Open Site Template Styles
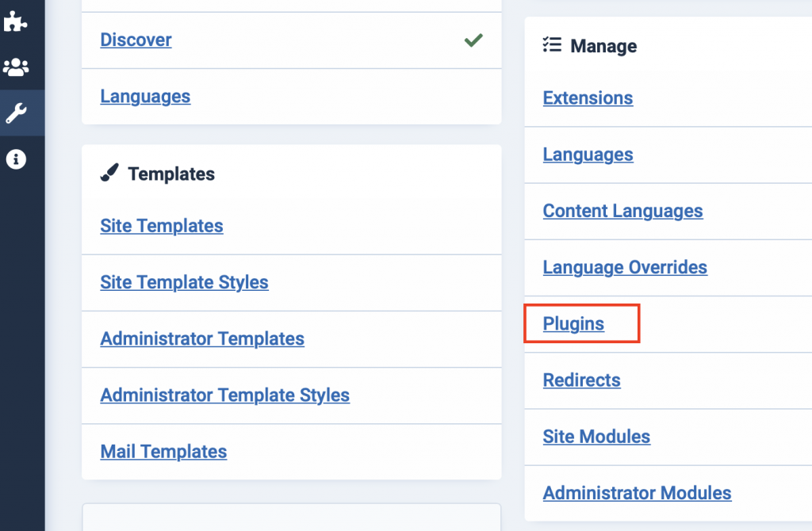 184,282
